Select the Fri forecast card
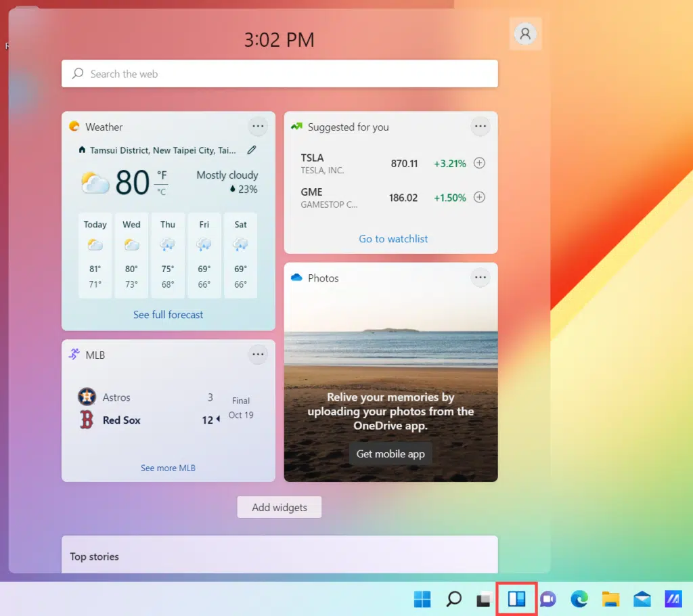The image size is (693, 616). pyautogui.click(x=204, y=255)
